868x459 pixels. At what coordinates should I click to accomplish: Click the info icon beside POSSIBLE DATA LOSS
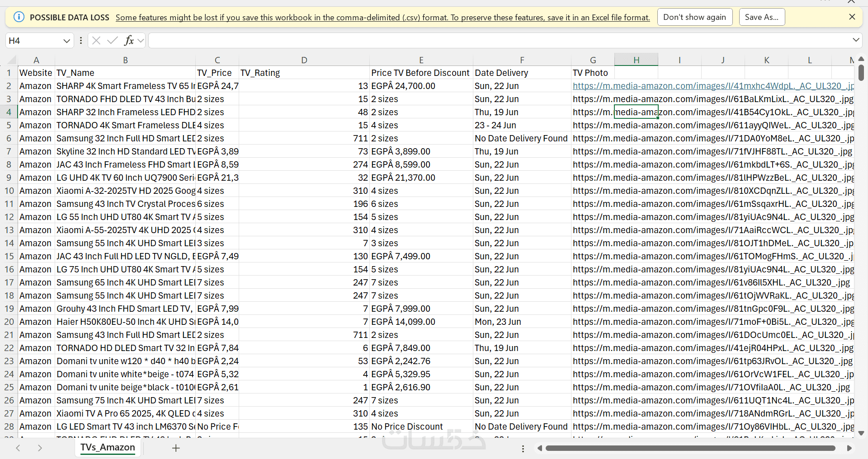pyautogui.click(x=19, y=17)
